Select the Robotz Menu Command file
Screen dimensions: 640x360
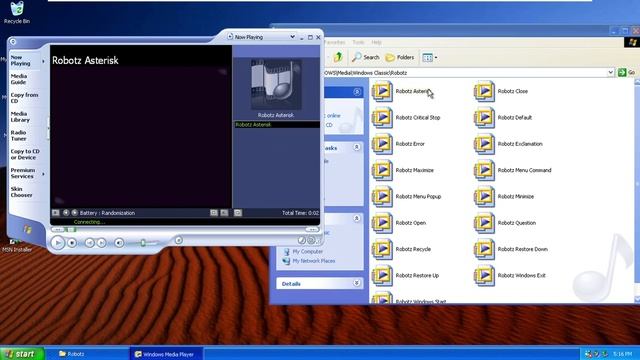point(513,170)
